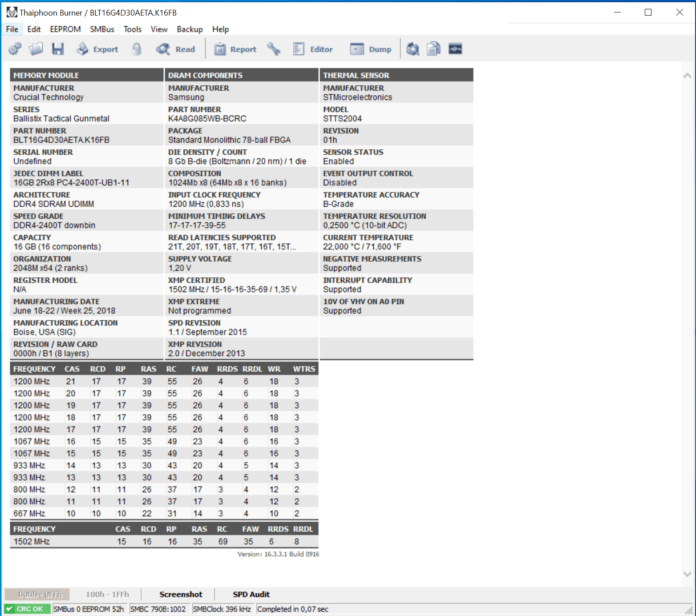Open the Editor from the toolbar

(x=313, y=49)
